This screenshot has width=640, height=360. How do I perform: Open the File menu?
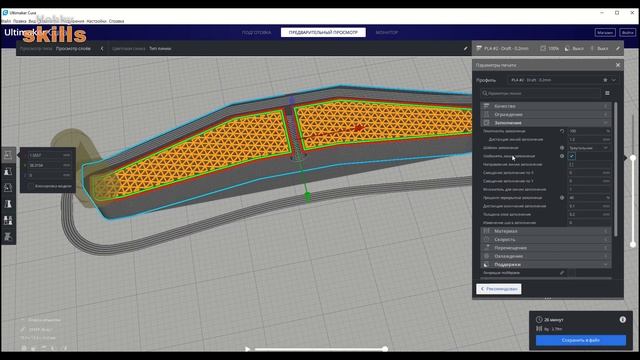6,21
